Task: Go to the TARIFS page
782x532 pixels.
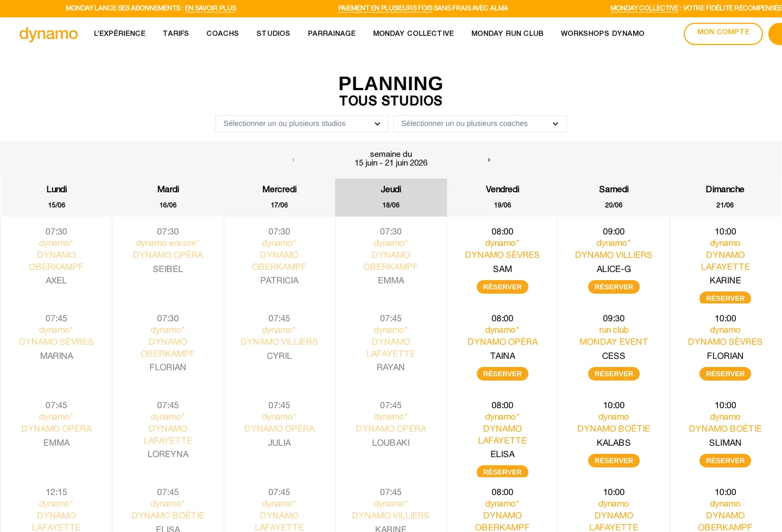Action: (x=176, y=34)
